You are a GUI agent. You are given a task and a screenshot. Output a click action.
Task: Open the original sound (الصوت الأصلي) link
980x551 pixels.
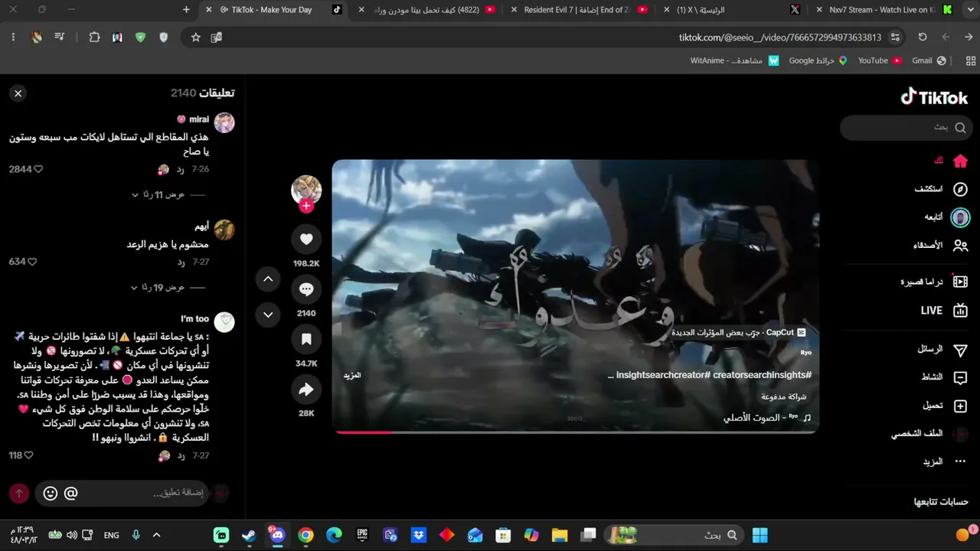(766, 418)
